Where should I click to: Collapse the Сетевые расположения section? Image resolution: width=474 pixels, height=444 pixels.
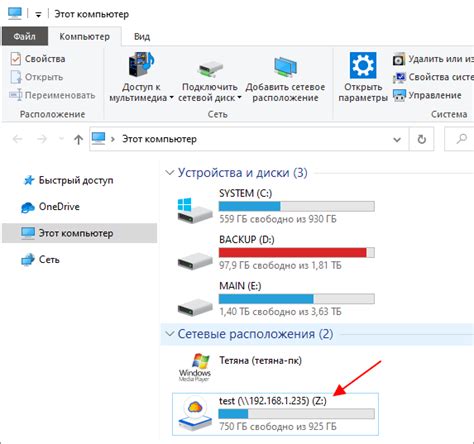pyautogui.click(x=170, y=334)
